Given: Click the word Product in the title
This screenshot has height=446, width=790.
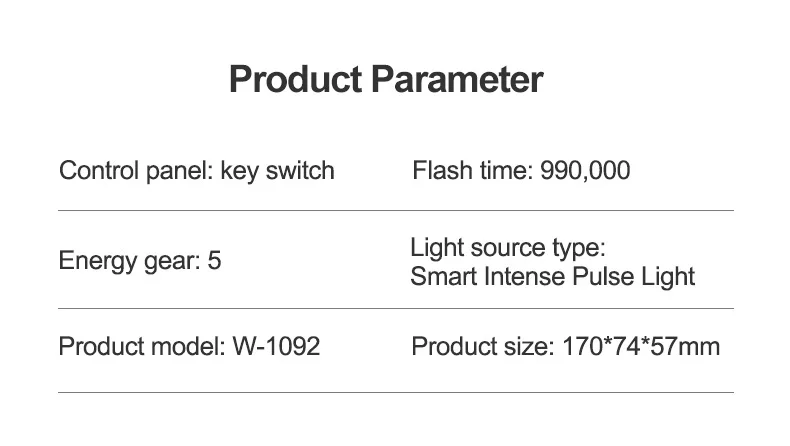Looking at the screenshot, I should point(296,80).
